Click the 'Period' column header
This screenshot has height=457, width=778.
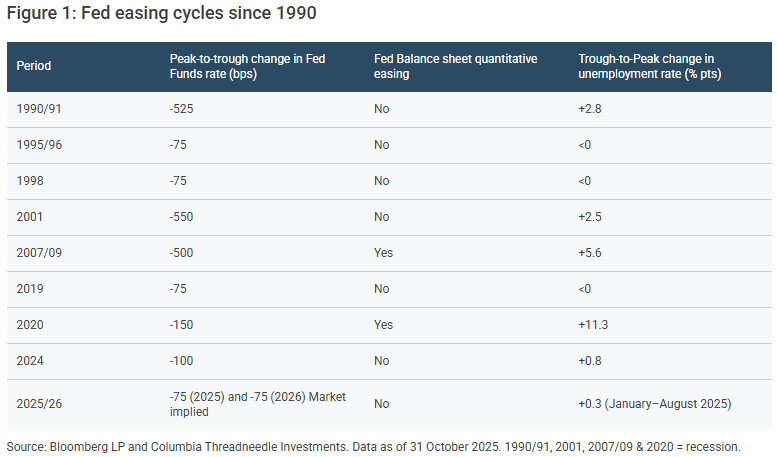[x=34, y=67]
